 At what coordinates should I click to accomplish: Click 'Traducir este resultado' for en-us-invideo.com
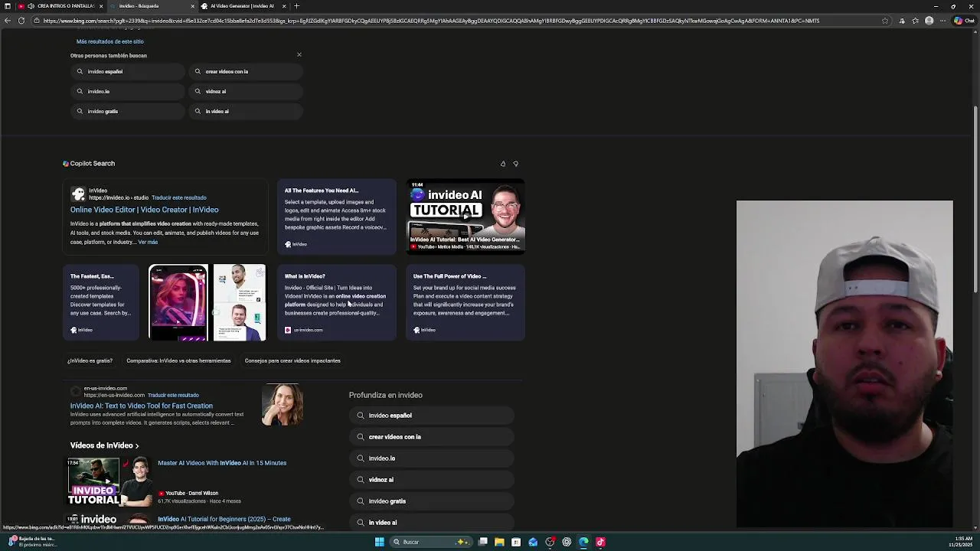click(173, 395)
